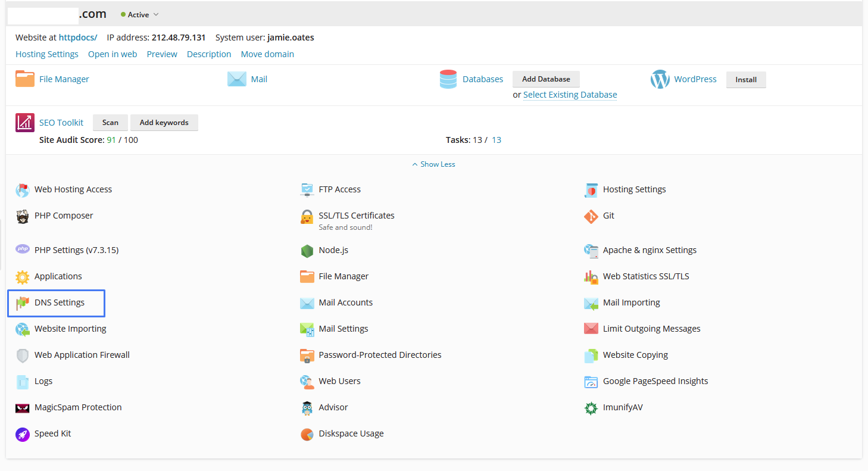
Task: Click the Git icon
Action: (x=591, y=216)
